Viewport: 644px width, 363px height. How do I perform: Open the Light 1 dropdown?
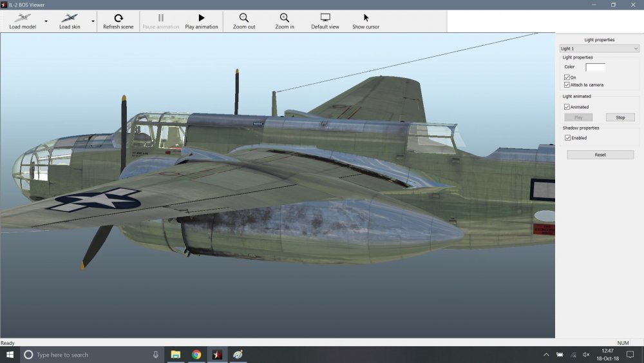click(599, 48)
